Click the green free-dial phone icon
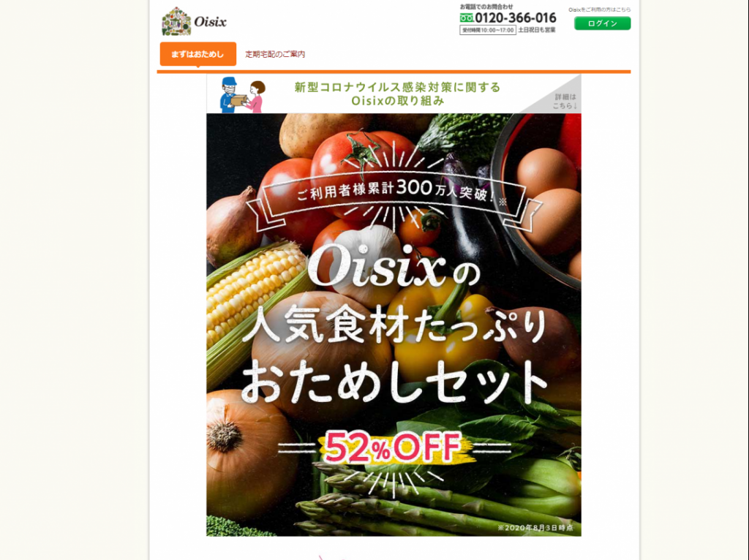This screenshot has height=560, width=749. (x=467, y=18)
